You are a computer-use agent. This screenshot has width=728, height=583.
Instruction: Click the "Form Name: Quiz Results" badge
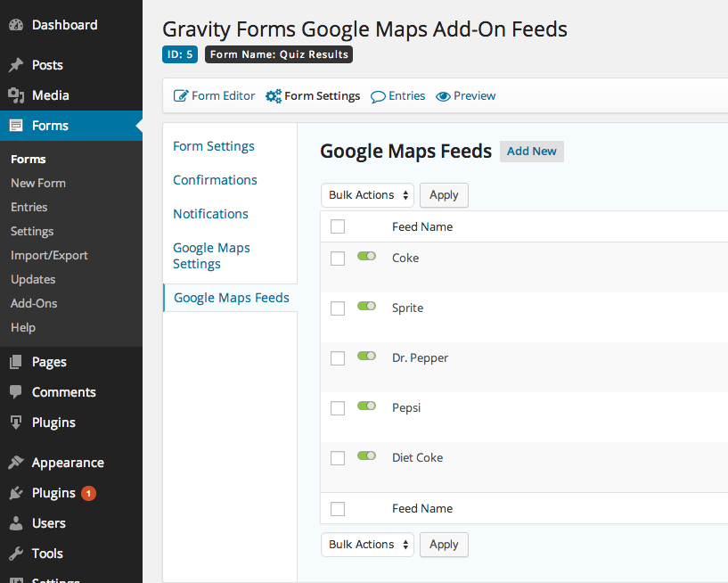point(279,54)
